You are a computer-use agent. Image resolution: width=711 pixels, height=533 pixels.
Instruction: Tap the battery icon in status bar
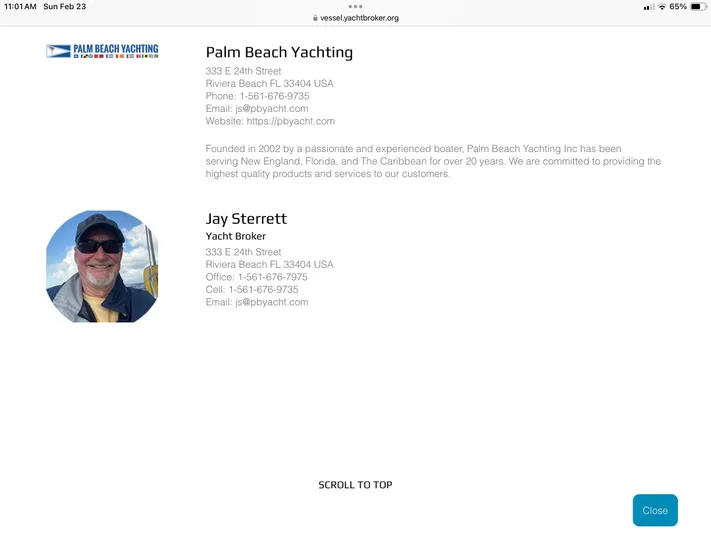pos(696,7)
